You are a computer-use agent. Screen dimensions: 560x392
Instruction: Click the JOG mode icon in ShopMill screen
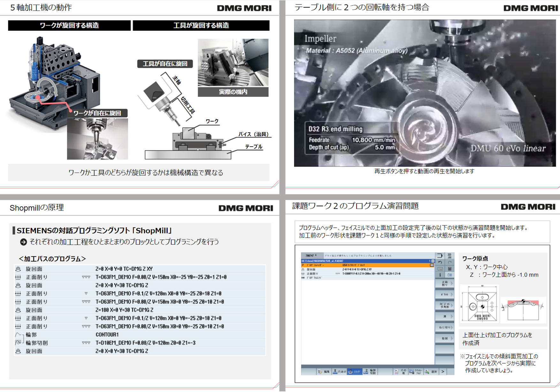pos(449,255)
